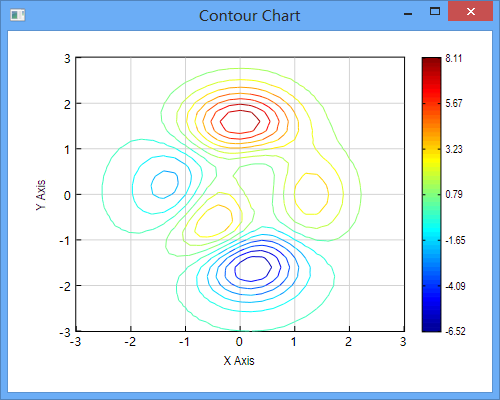Image resolution: width=500 pixels, height=400 pixels.
Task: Click the Contour Chart title text
Action: click(250, 16)
